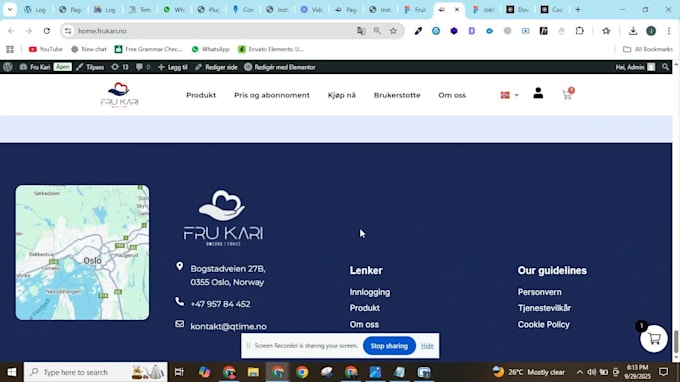Follow the footer Om oss link

pyautogui.click(x=364, y=324)
